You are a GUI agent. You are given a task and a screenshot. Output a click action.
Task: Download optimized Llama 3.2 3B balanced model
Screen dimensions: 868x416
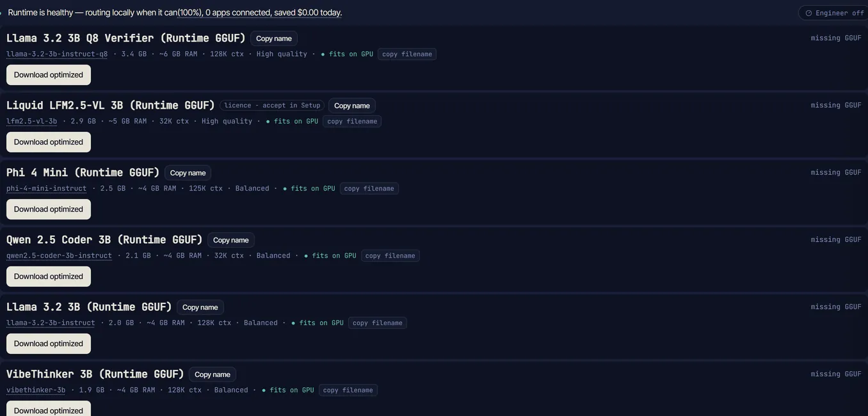coord(49,344)
